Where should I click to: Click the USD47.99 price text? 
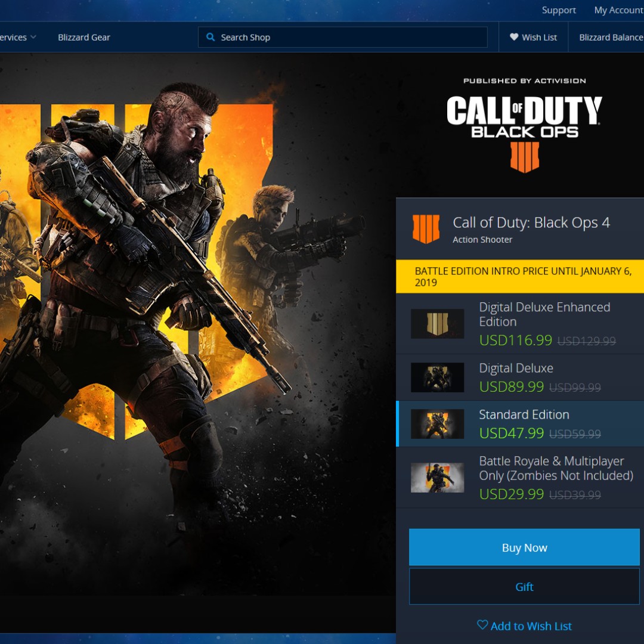[x=512, y=433]
